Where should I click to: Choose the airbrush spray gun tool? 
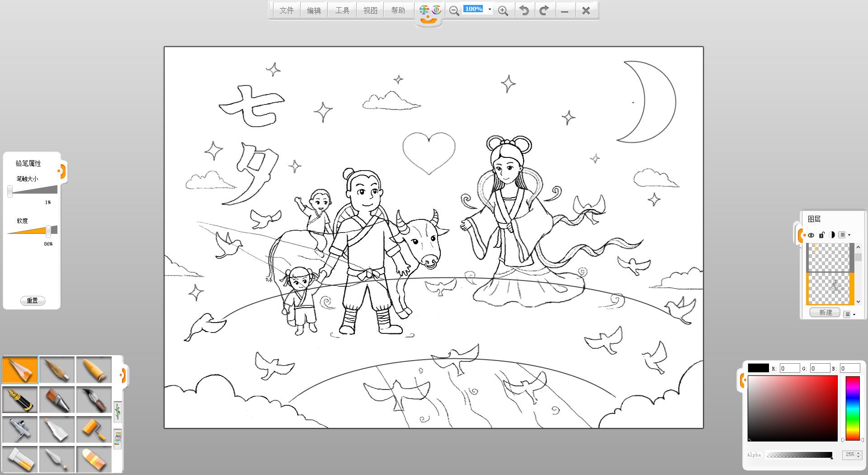[20, 429]
